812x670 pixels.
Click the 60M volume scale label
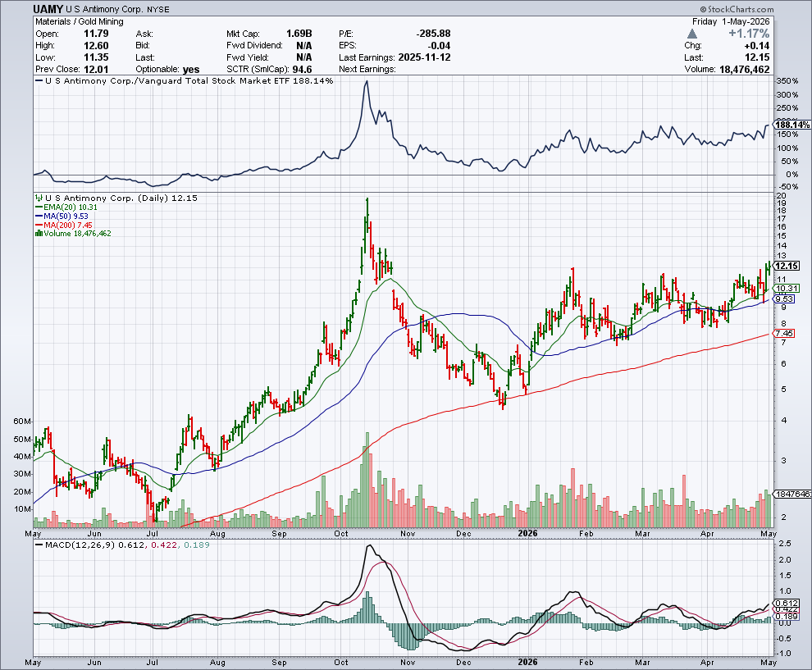[22, 422]
